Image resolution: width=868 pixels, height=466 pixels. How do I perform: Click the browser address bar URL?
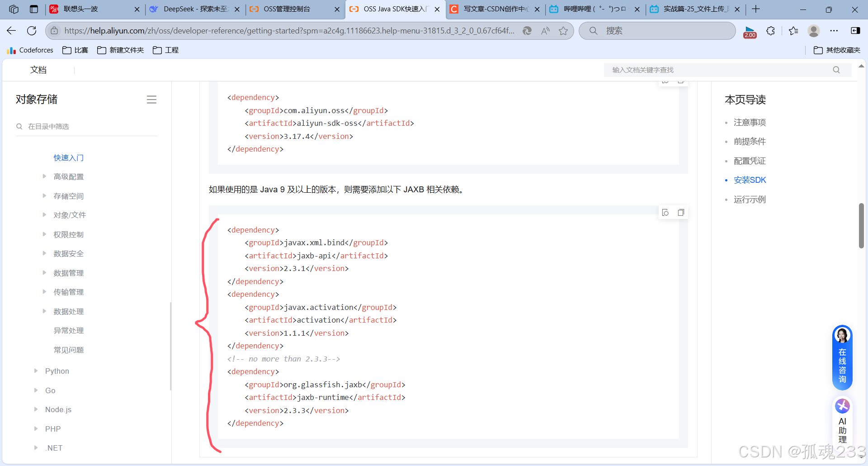point(289,31)
